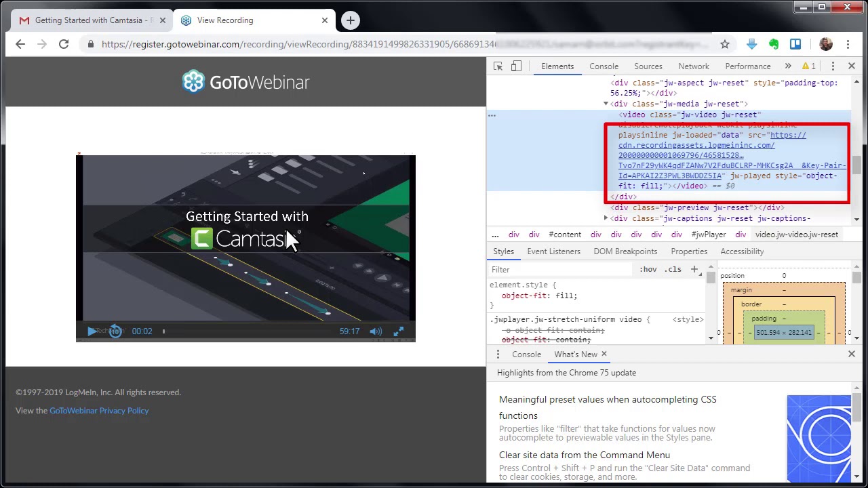Open the drawer three-dot menu
868x488 pixels.
coord(498,354)
